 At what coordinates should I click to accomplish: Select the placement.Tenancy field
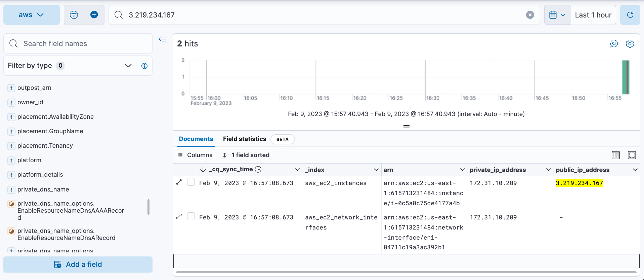coord(45,146)
